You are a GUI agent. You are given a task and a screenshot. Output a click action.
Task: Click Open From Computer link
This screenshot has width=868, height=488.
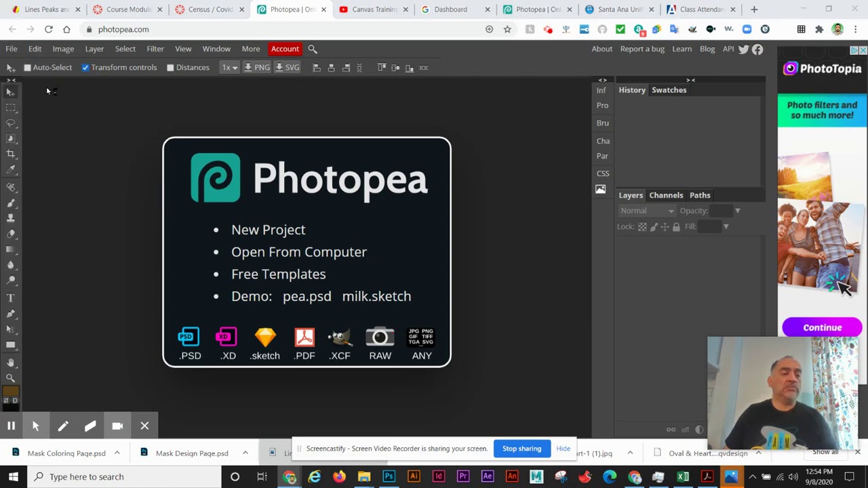point(299,252)
